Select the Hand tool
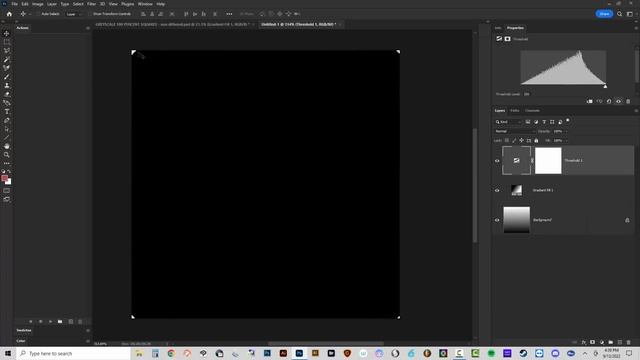Image resolution: width=640 pixels, height=360 pixels. tap(7, 146)
